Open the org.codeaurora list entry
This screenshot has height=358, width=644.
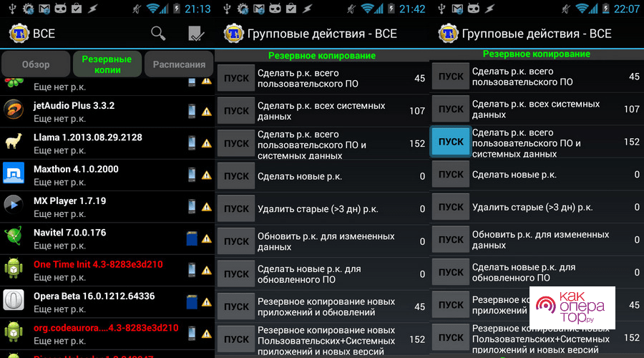(105, 333)
